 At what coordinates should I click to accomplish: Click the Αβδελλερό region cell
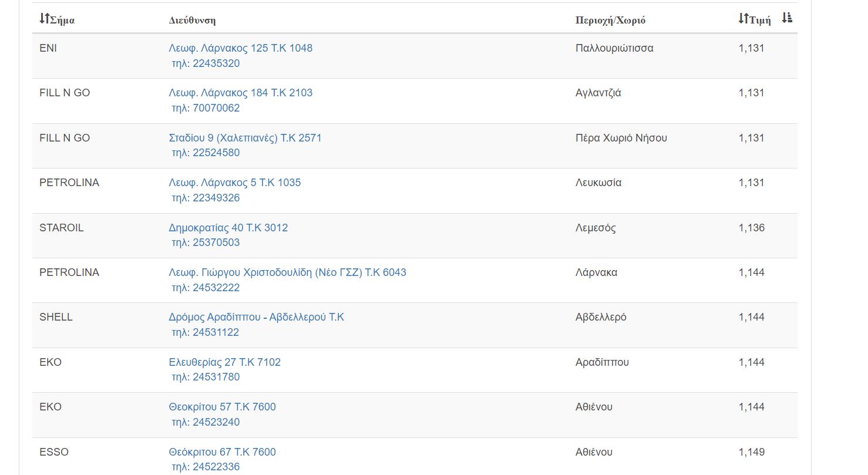(x=601, y=317)
